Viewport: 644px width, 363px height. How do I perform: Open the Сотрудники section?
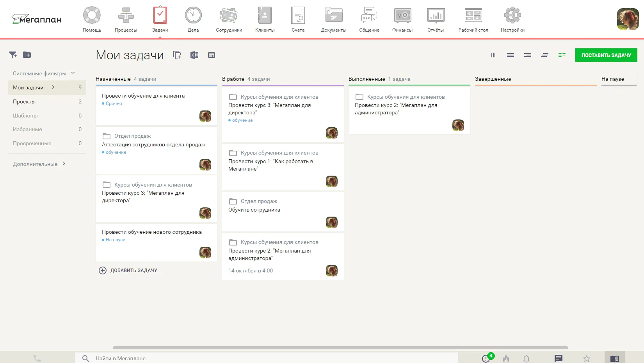coord(229,19)
